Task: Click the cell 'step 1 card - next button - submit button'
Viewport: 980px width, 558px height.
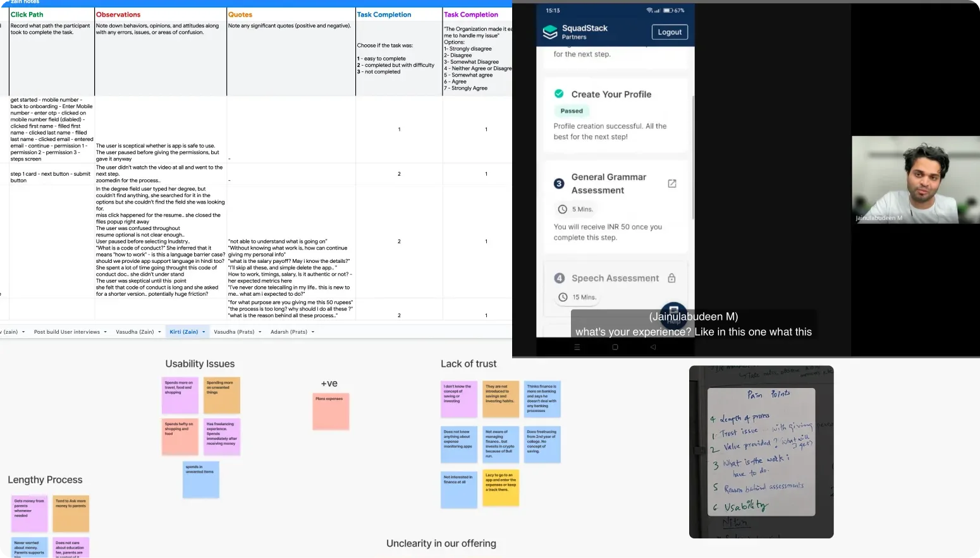Action: coord(52,174)
